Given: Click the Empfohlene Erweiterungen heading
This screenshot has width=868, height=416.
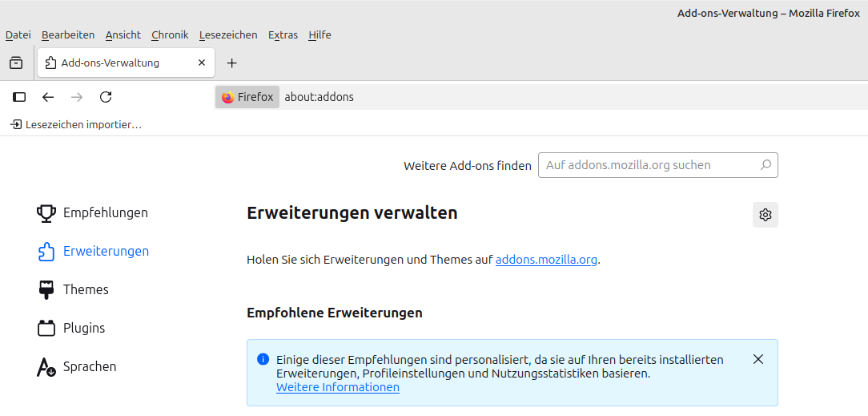Looking at the screenshot, I should pos(335,313).
